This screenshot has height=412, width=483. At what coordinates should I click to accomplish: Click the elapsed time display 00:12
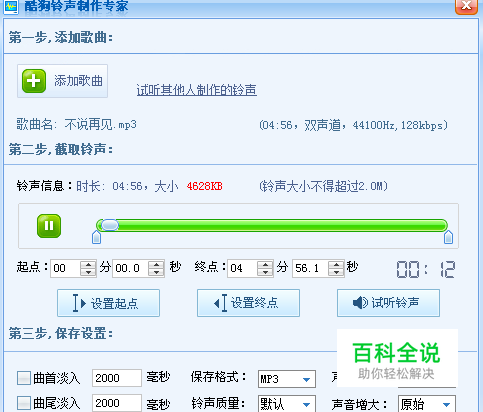pos(426,269)
